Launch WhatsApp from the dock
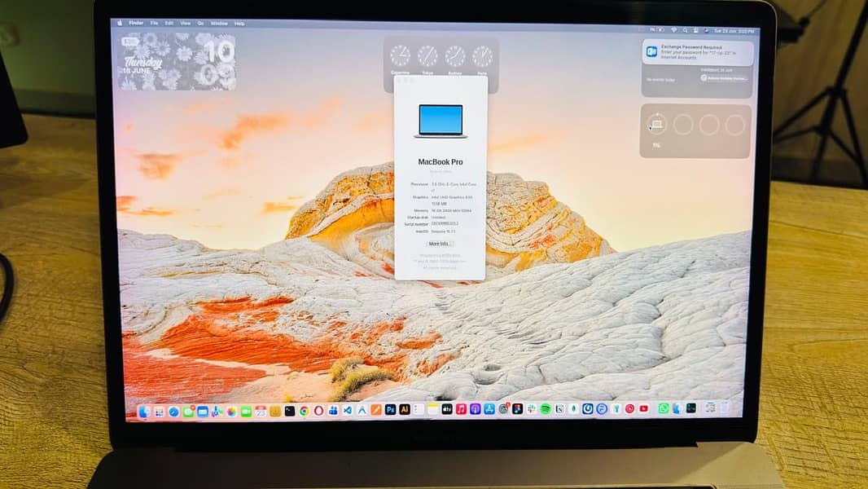This screenshot has width=868, height=489. (x=663, y=408)
